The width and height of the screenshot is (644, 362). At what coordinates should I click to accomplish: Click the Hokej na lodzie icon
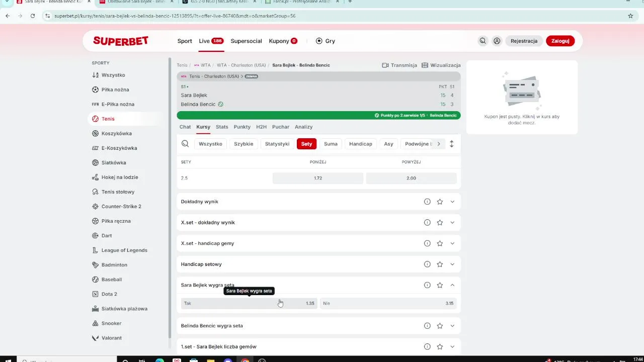coord(96,177)
